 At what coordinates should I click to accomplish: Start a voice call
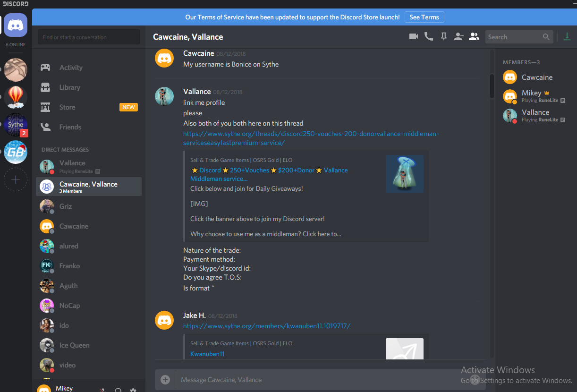[429, 36]
